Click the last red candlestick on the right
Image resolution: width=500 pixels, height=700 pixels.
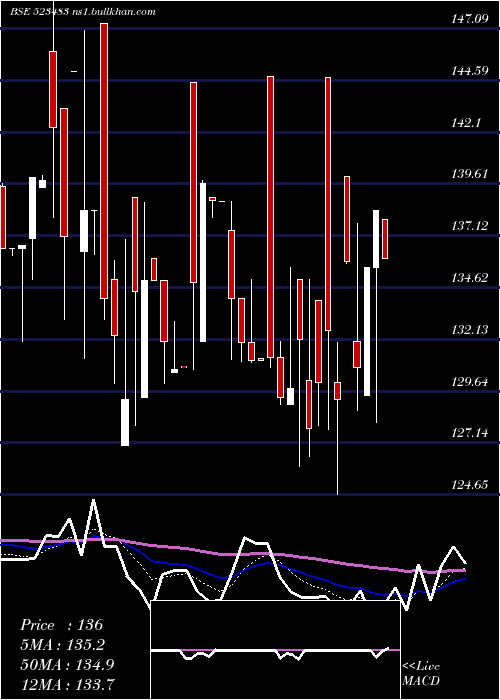click(385, 239)
